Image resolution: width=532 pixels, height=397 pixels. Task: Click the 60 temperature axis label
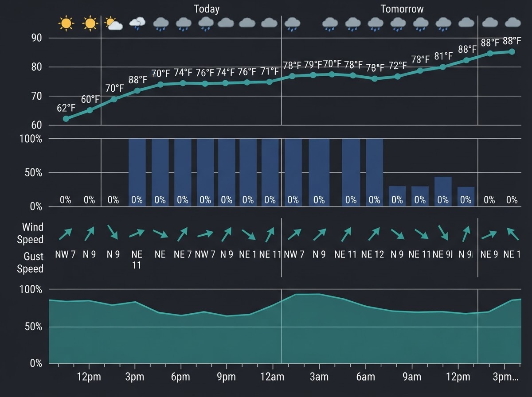pos(36,125)
